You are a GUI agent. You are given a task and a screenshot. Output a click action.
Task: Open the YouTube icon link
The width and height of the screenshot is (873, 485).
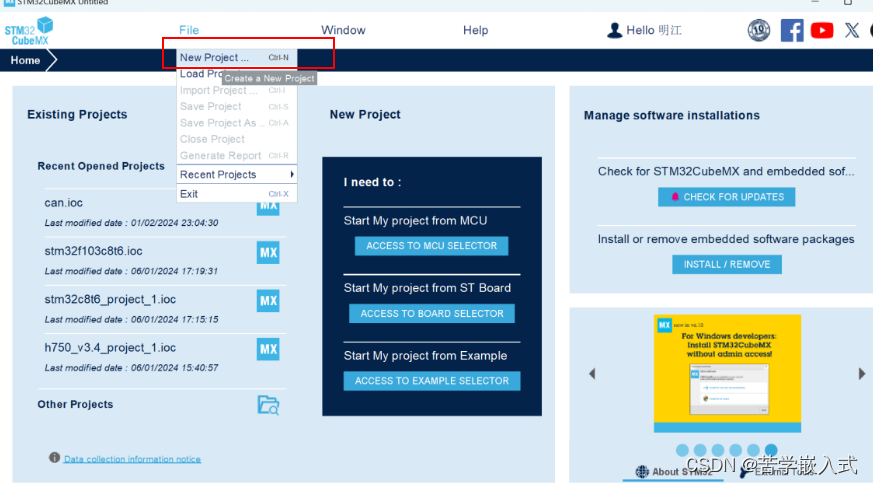tap(822, 30)
